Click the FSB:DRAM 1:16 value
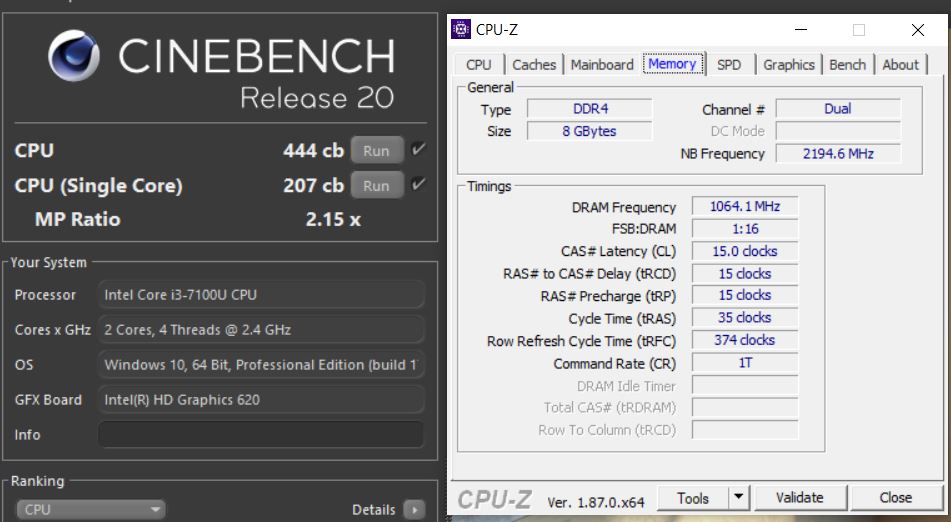The width and height of the screenshot is (951, 522). click(x=745, y=229)
